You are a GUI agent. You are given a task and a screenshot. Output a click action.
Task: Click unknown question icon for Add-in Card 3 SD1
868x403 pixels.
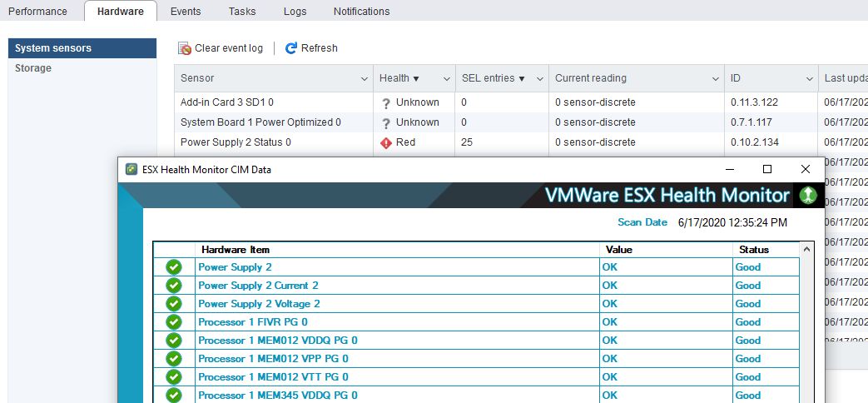[x=386, y=103]
